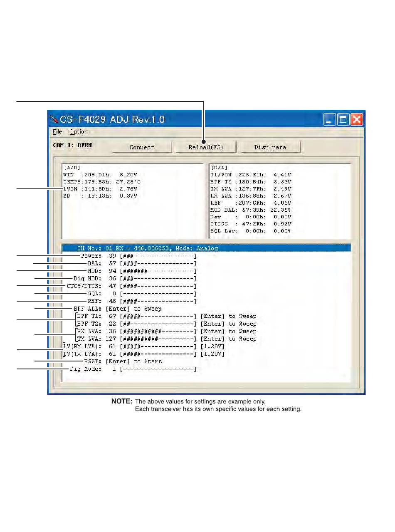Click the REF 4.06V D/A reading
This screenshot has height=532, width=395.
[x=251, y=203]
